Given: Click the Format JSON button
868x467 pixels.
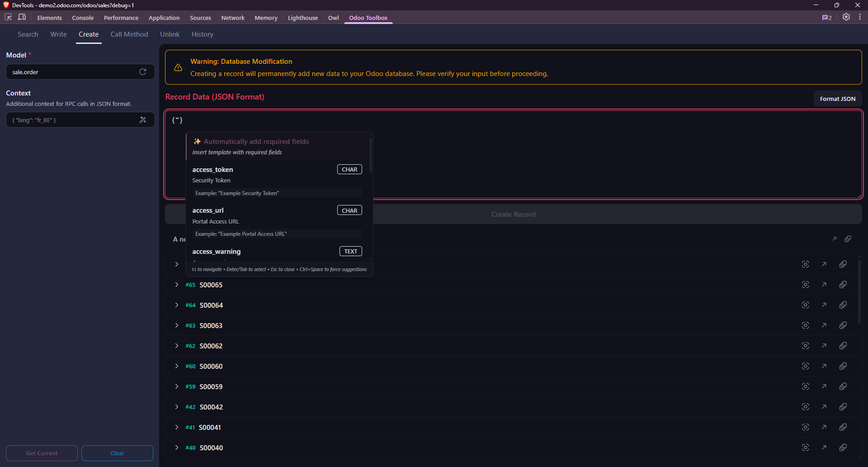Looking at the screenshot, I should pyautogui.click(x=837, y=98).
